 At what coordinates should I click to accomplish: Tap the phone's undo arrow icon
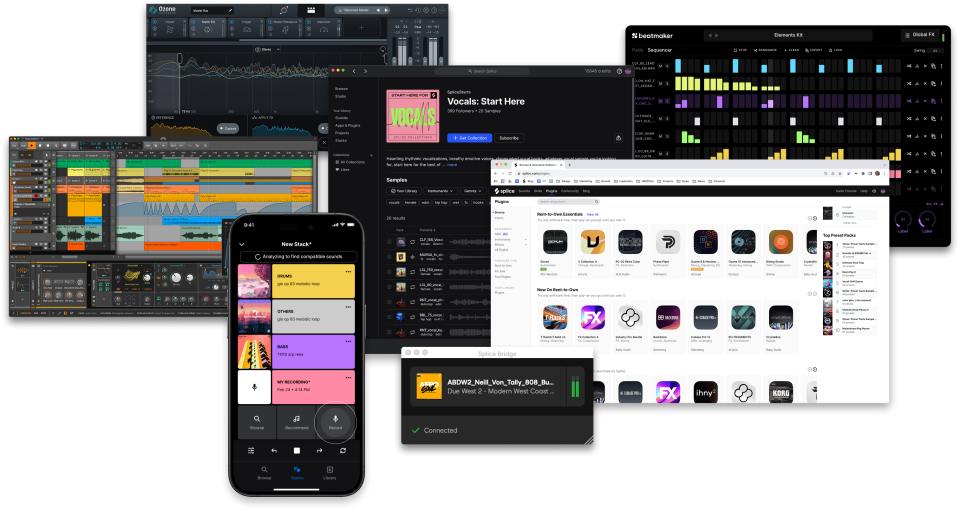coord(274,450)
